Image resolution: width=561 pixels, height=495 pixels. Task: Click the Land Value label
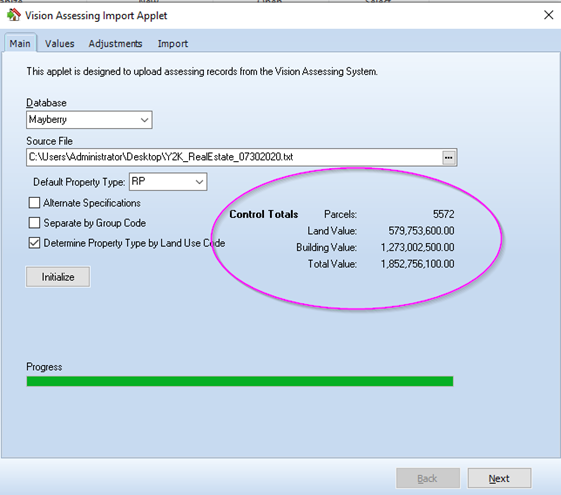[x=332, y=231]
